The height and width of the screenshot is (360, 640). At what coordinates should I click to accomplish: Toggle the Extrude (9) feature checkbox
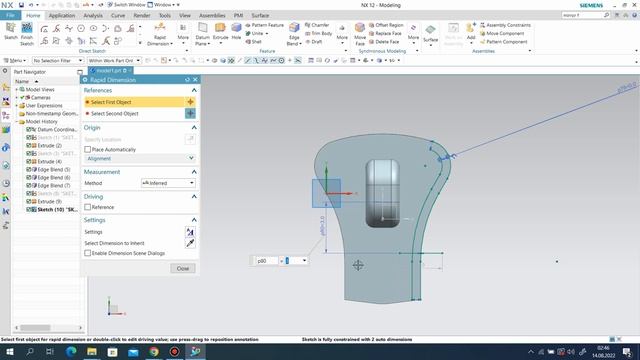pos(29,201)
